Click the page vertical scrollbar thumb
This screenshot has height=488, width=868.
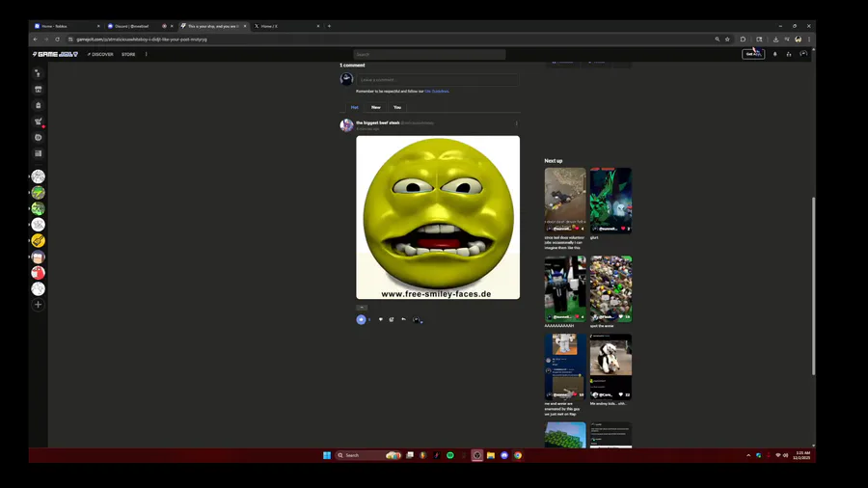point(813,286)
